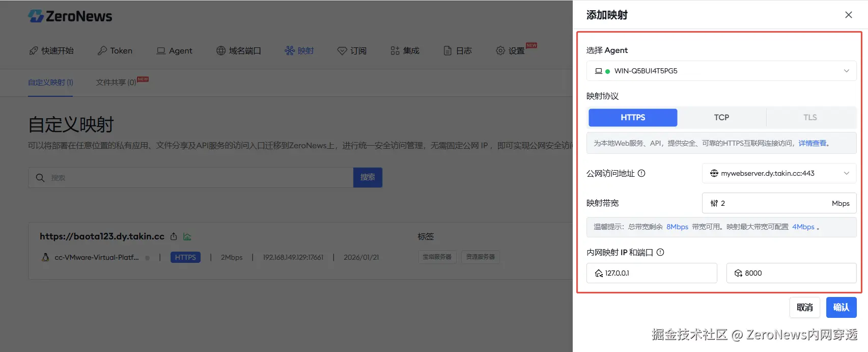The height and width of the screenshot is (352, 868).
Task: Click the 8000 port input field
Action: click(x=791, y=273)
